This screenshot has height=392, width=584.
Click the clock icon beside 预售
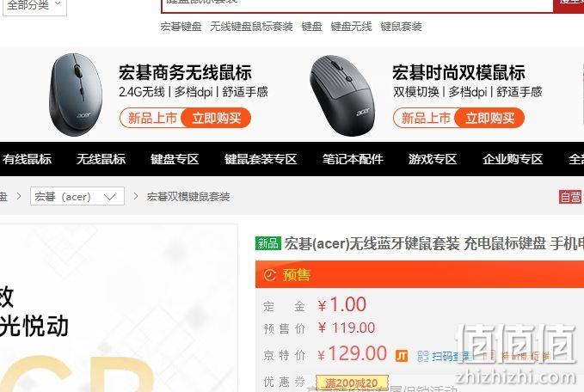pyautogui.click(x=270, y=275)
